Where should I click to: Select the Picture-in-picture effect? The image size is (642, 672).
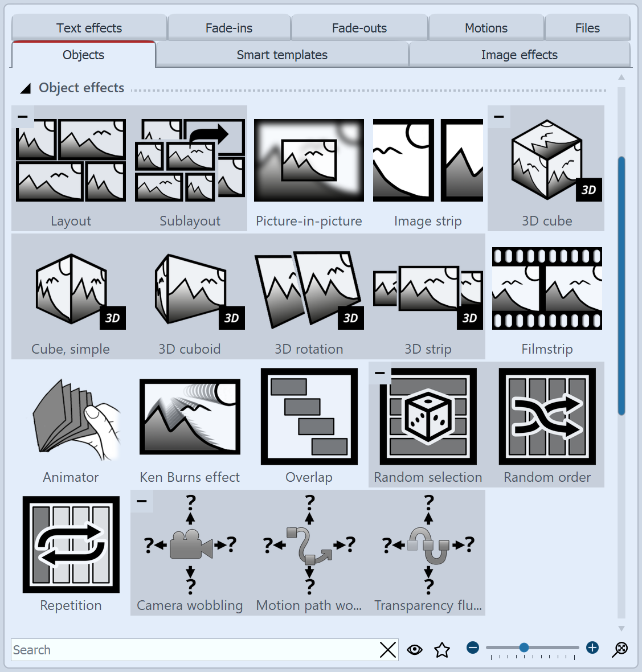(x=308, y=159)
